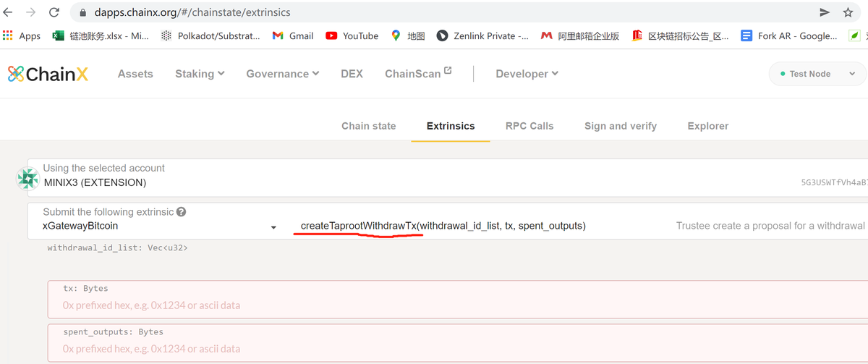Image resolution: width=868 pixels, height=364 pixels.
Task: Open the ChainScan external link
Action: point(418,73)
